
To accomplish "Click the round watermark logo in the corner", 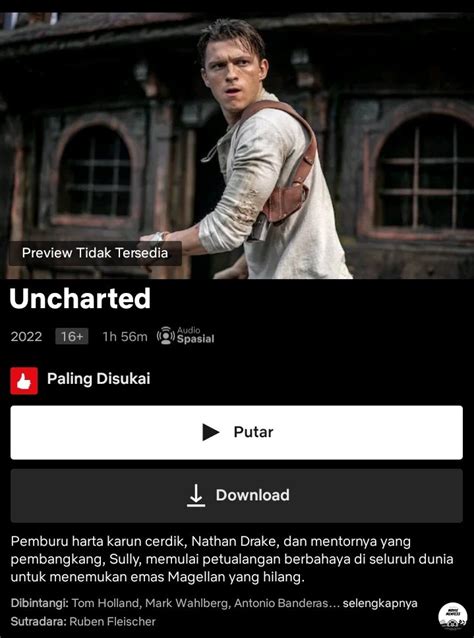I will click(450, 616).
